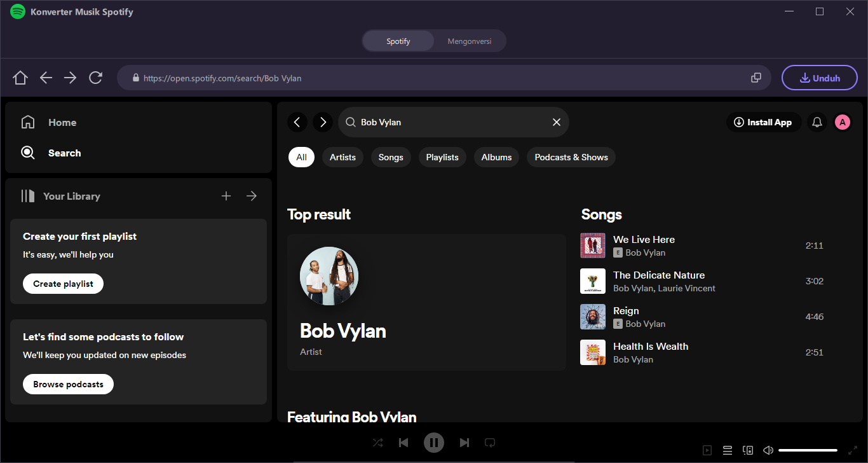
Task: Click the Bob Vylan search field
Action: (x=454, y=122)
